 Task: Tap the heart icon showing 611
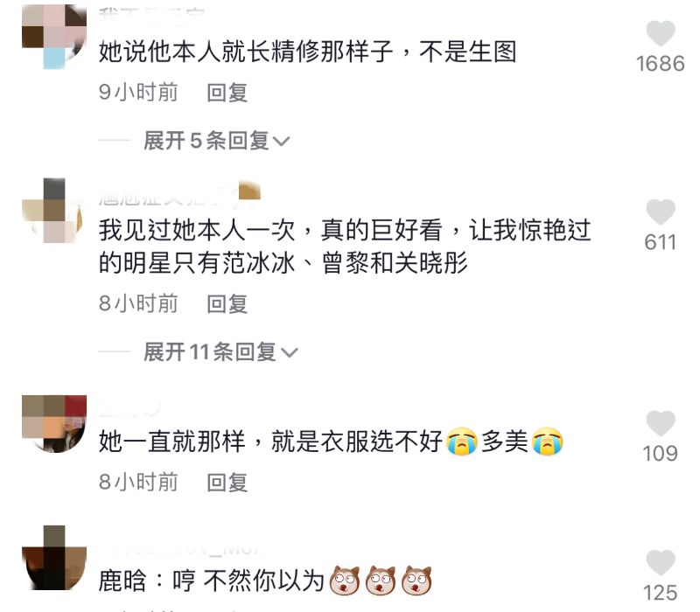tap(661, 212)
